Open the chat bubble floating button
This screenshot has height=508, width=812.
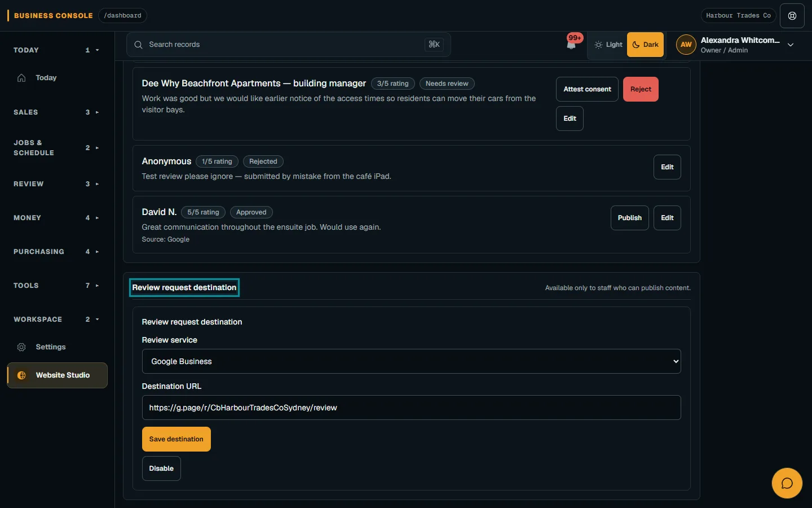[x=787, y=483]
